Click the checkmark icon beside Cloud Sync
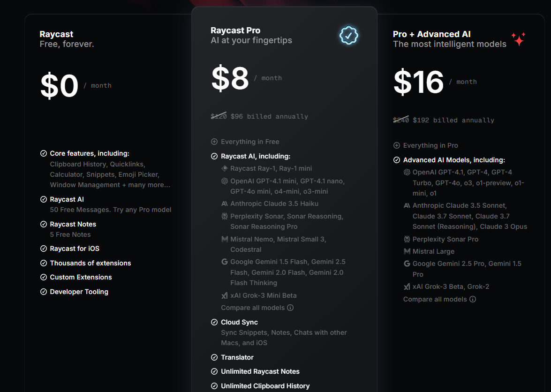 point(214,322)
